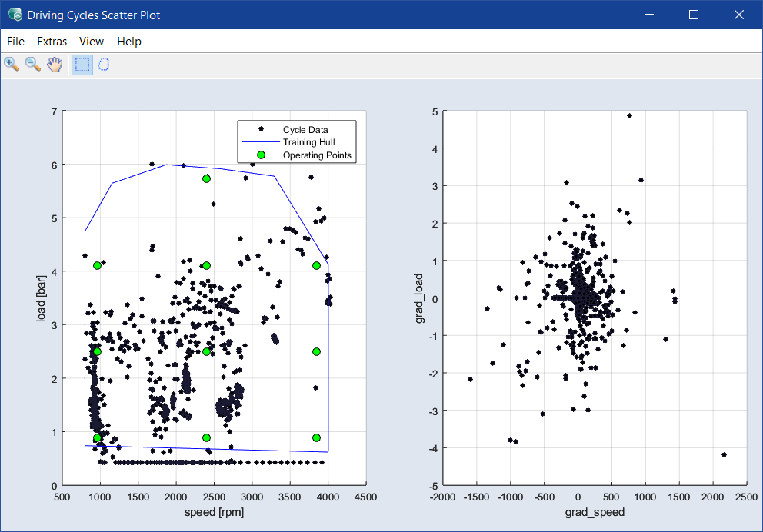Select the Zoom Out tool

point(33,65)
